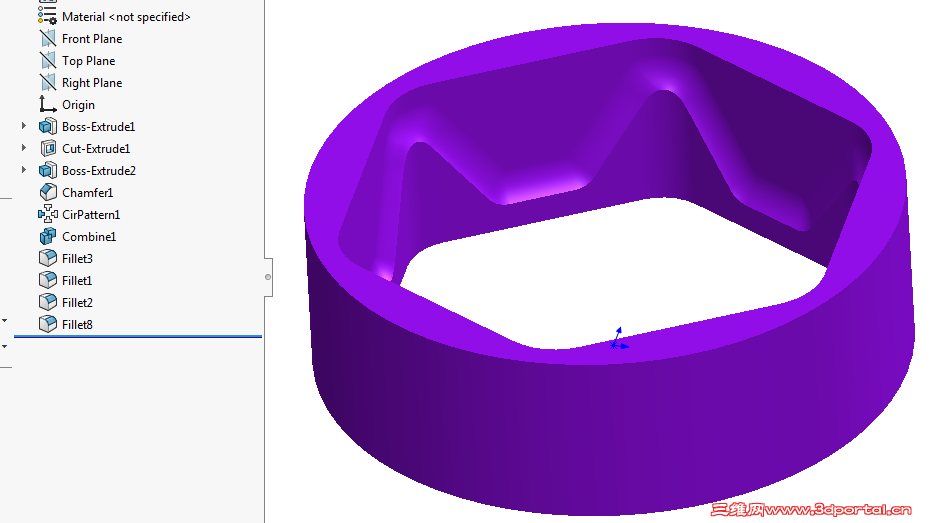This screenshot has width=931, height=523.
Task: Select the 'Boss-Extrude1' label
Action: (99, 126)
